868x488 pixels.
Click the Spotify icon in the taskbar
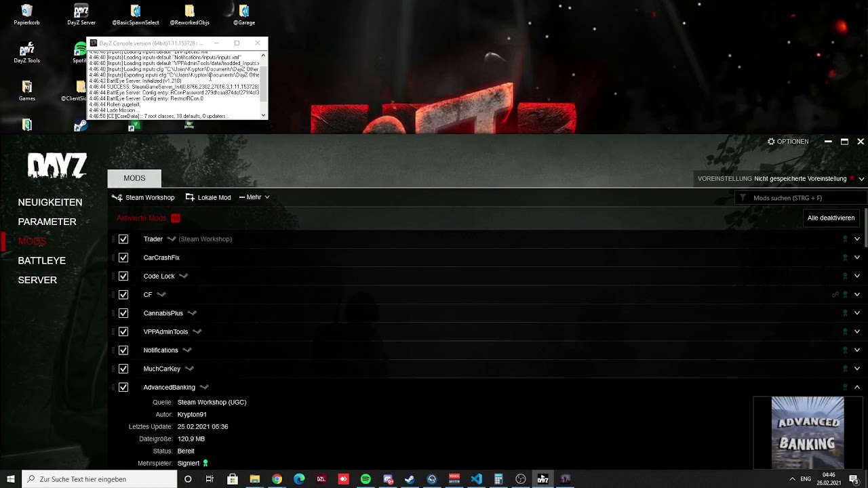366,479
